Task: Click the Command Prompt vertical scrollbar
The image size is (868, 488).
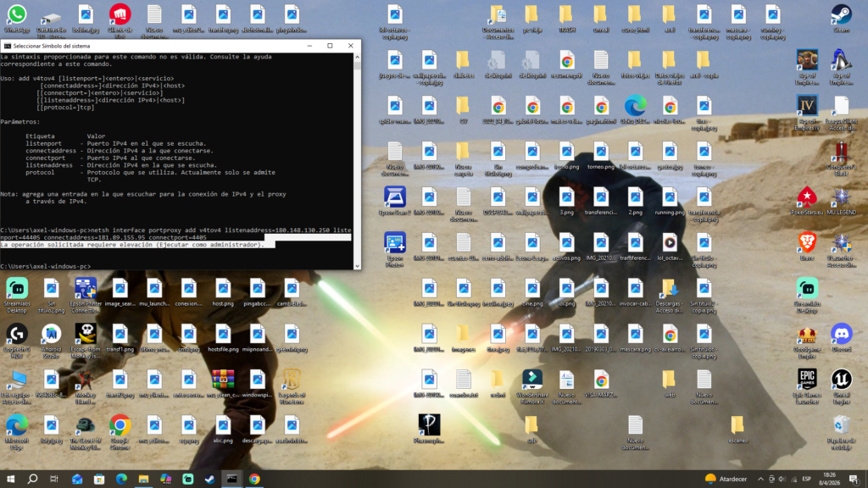Action: [358, 161]
